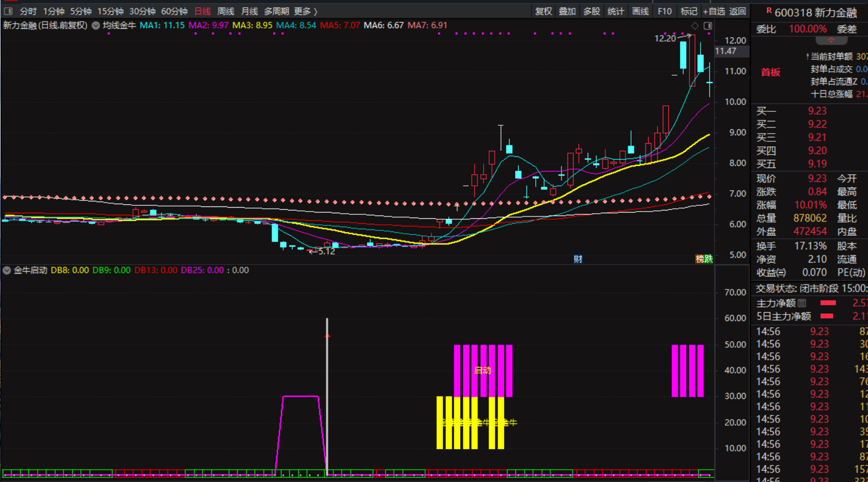Expand the 金牛启动 indicator dropdown
Screen dimensions: 868x482
point(7,270)
